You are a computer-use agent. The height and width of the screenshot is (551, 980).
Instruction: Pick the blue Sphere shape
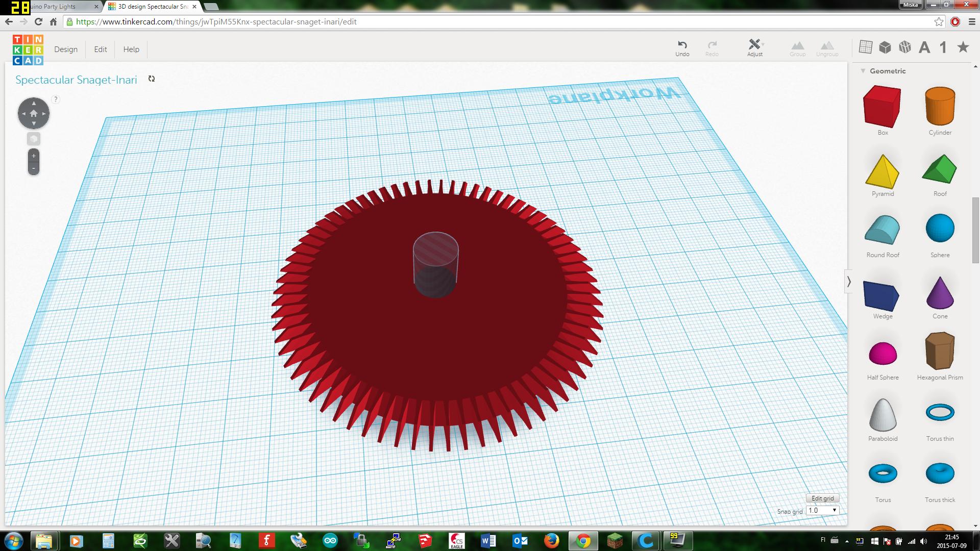click(940, 228)
